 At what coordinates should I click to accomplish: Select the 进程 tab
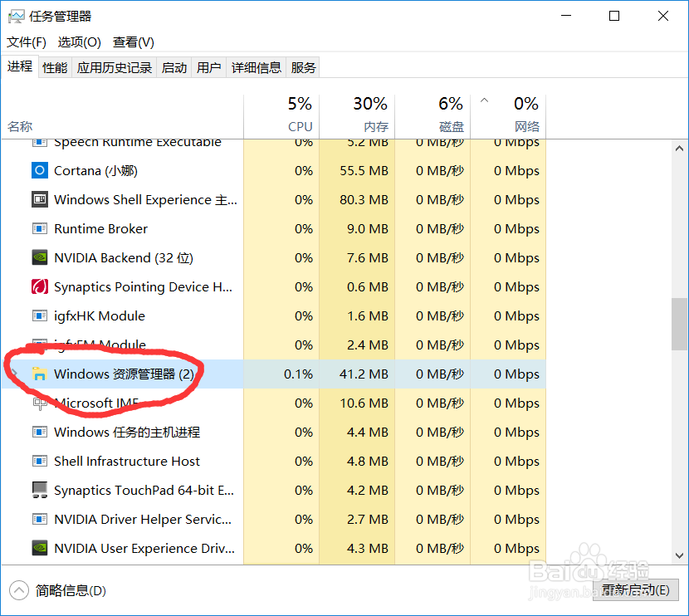pos(20,66)
